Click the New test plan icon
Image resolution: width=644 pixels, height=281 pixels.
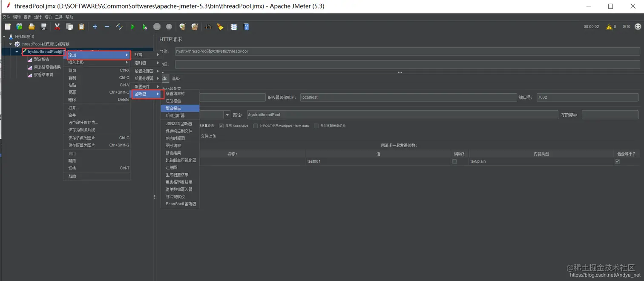point(8,27)
